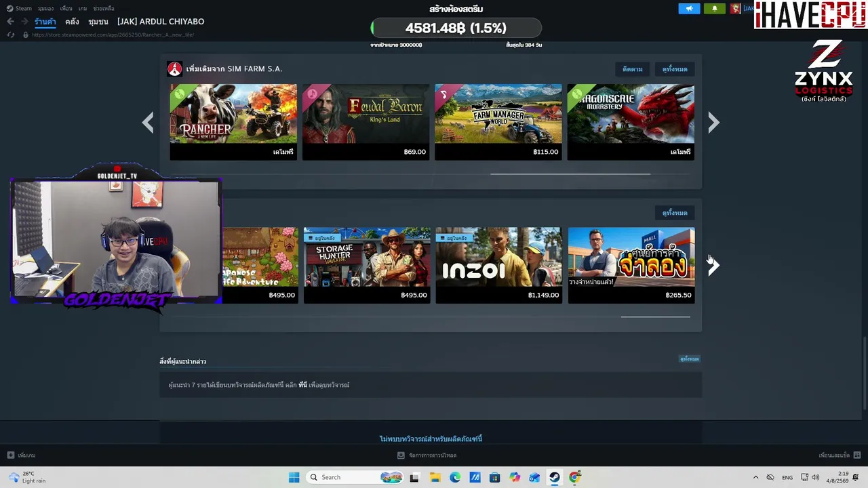The height and width of the screenshot is (488, 868).
Task: Open เพื่อนและแชท (Friends & Chat)
Action: click(x=834, y=455)
